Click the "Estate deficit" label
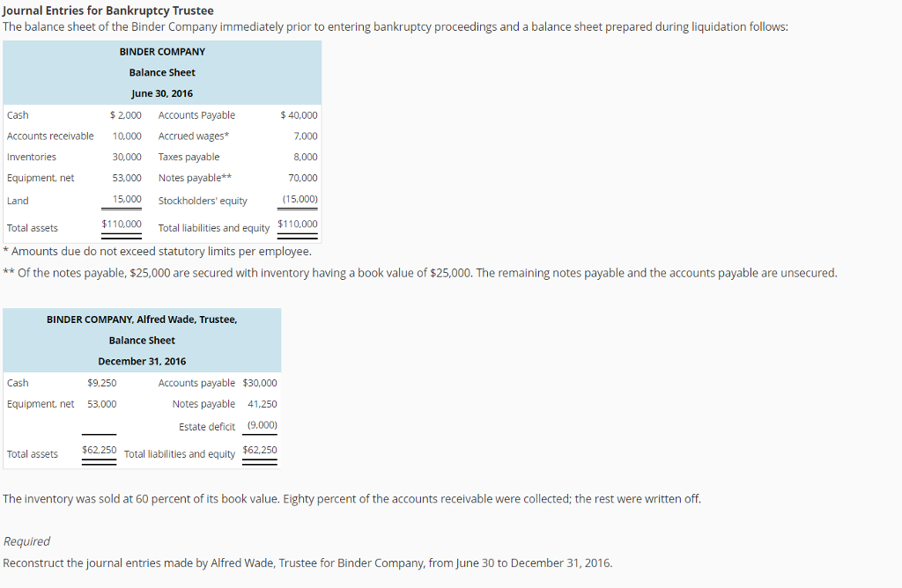This screenshot has width=902, height=588. (x=207, y=427)
